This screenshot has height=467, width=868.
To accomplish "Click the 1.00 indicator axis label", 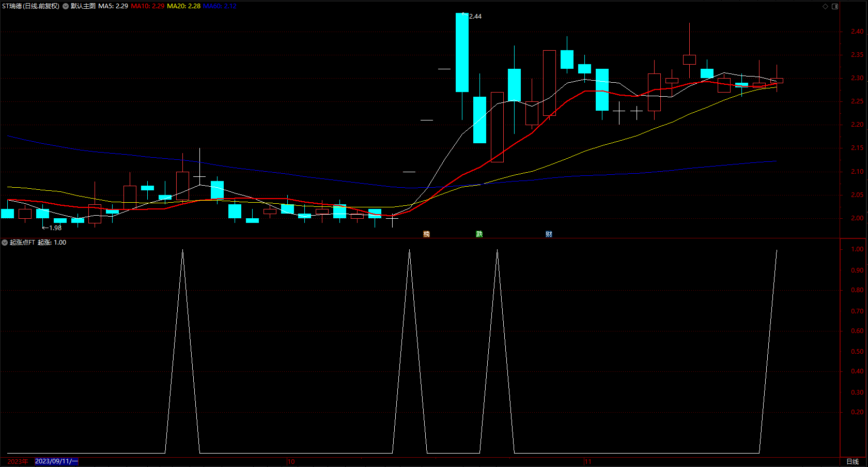I will pos(857,249).
